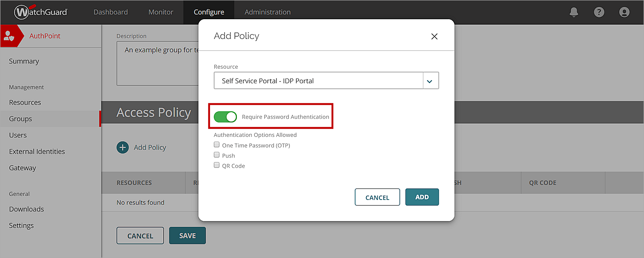This screenshot has height=258, width=644.
Task: Open the notification bell alerts
Action: pyautogui.click(x=574, y=12)
